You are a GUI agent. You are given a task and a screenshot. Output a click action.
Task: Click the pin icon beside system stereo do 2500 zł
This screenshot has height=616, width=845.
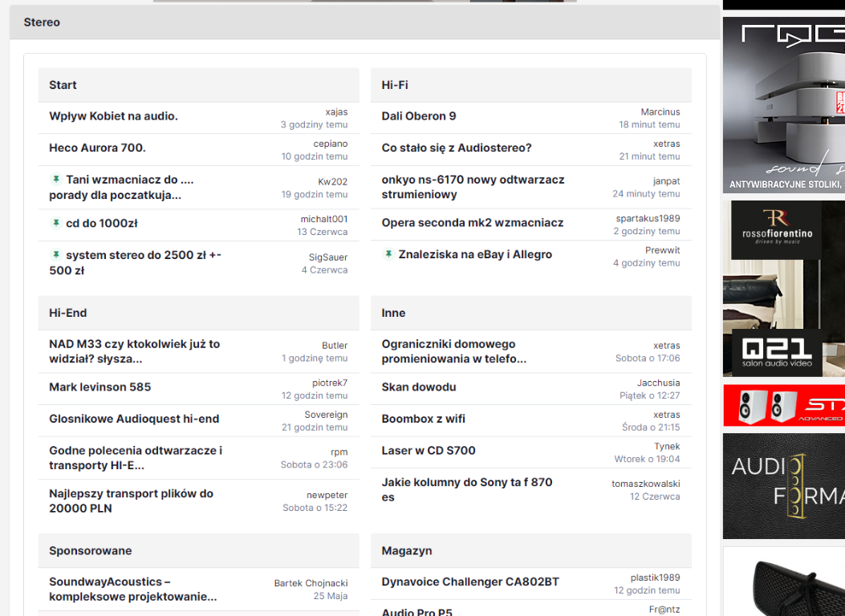(x=55, y=255)
